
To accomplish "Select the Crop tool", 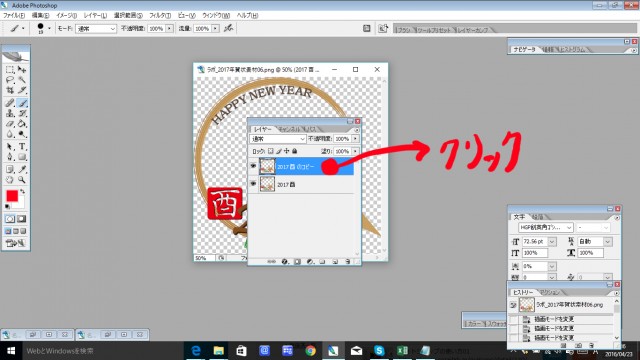I will coord(10,90).
